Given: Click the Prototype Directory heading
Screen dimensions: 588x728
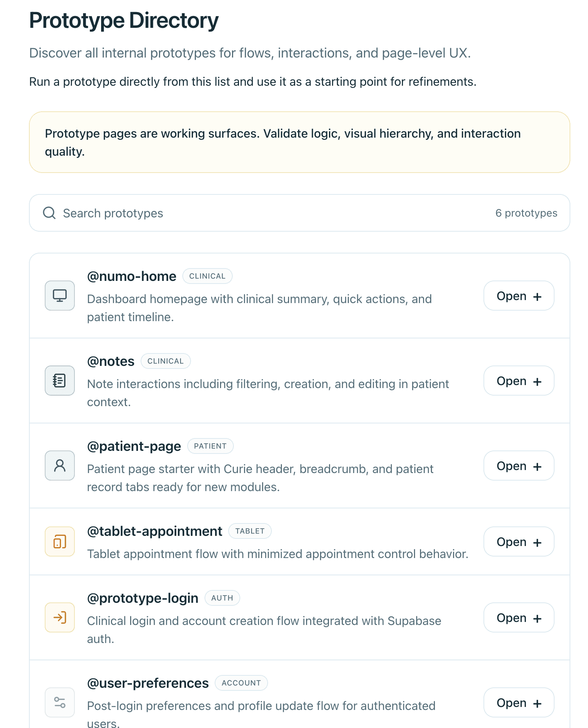Looking at the screenshot, I should point(124,21).
